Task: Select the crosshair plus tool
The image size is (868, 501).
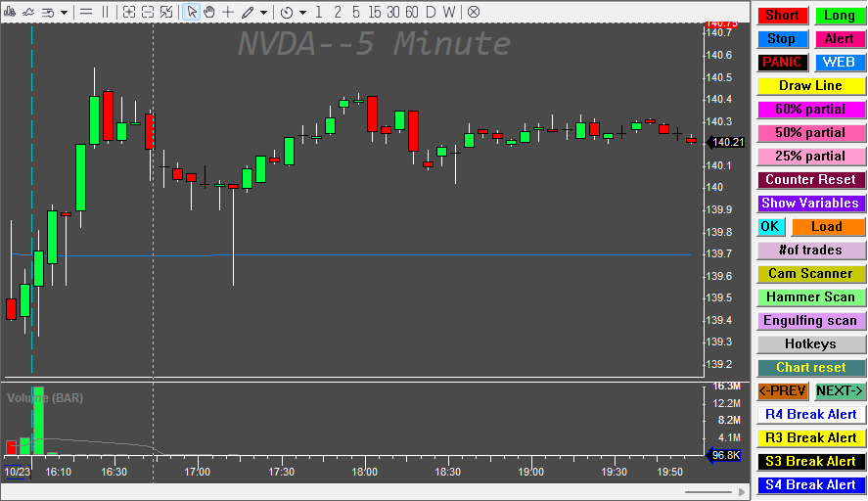Action: [227, 12]
